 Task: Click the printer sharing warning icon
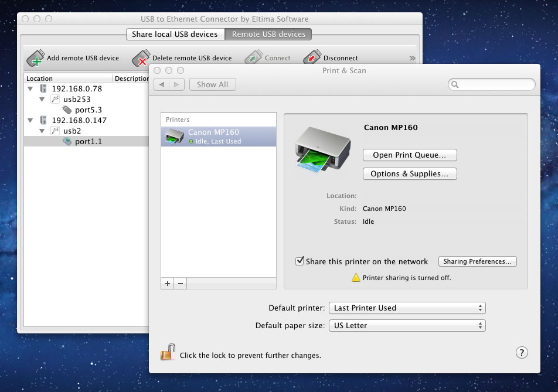click(356, 278)
